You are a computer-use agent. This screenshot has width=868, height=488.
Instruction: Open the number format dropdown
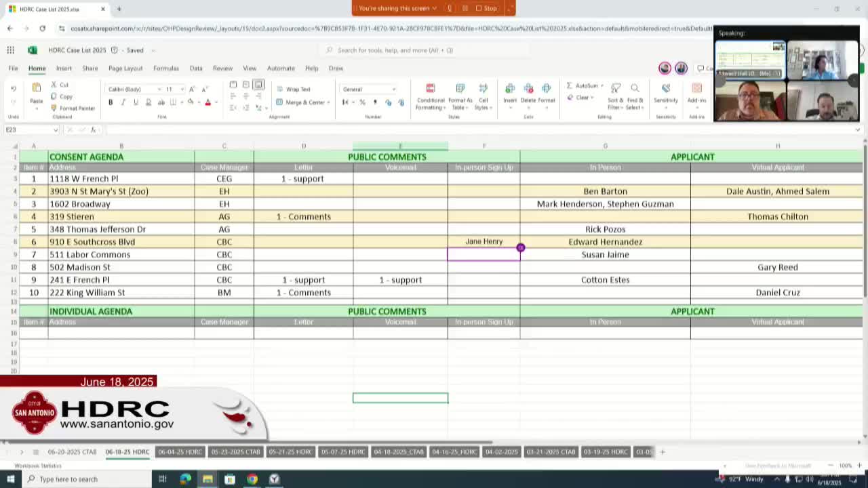pyautogui.click(x=393, y=89)
